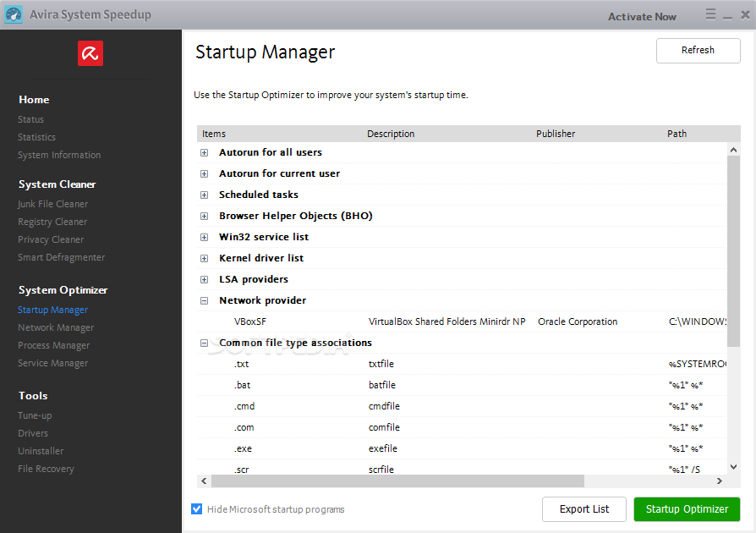The width and height of the screenshot is (756, 533).
Task: Close the Avira System Speedup window
Action: 745,14
